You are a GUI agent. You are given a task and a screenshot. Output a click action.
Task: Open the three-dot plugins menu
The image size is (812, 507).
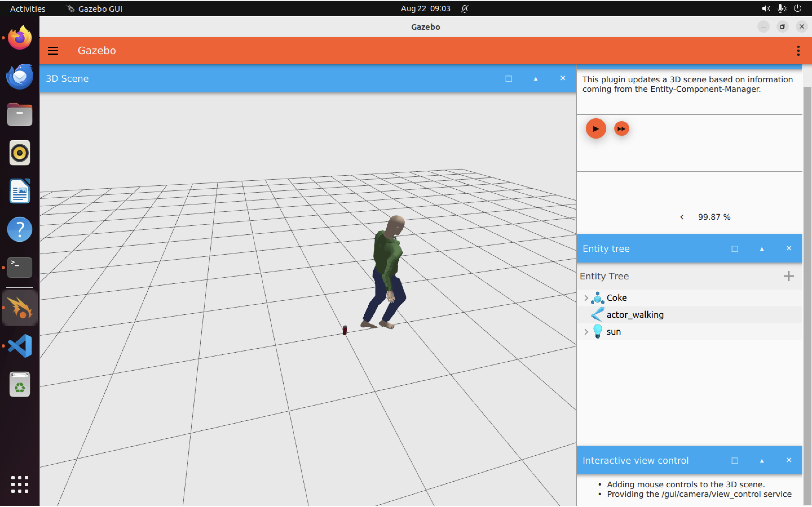coord(798,51)
